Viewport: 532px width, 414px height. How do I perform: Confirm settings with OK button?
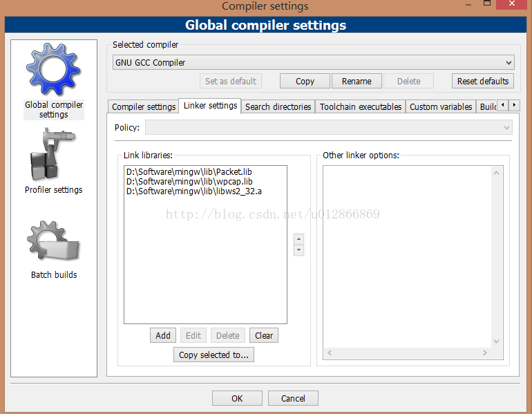tap(237, 398)
